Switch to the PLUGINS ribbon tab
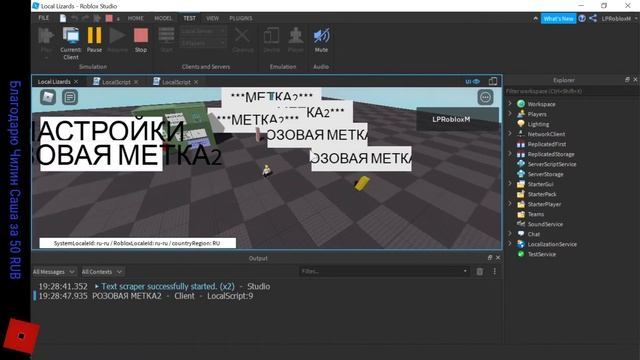 coord(241,18)
